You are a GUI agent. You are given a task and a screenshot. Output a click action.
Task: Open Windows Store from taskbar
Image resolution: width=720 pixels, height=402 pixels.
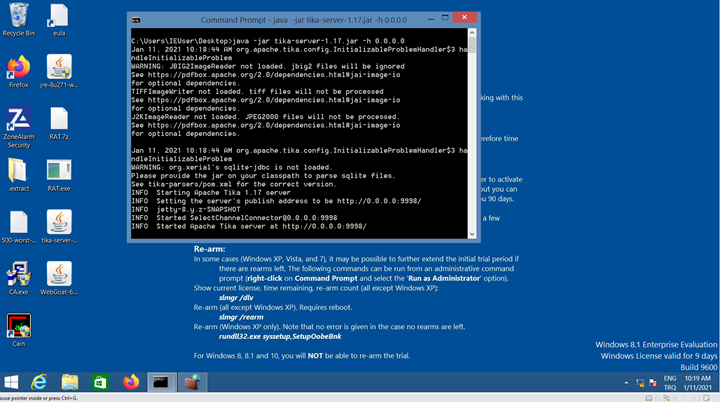[100, 382]
